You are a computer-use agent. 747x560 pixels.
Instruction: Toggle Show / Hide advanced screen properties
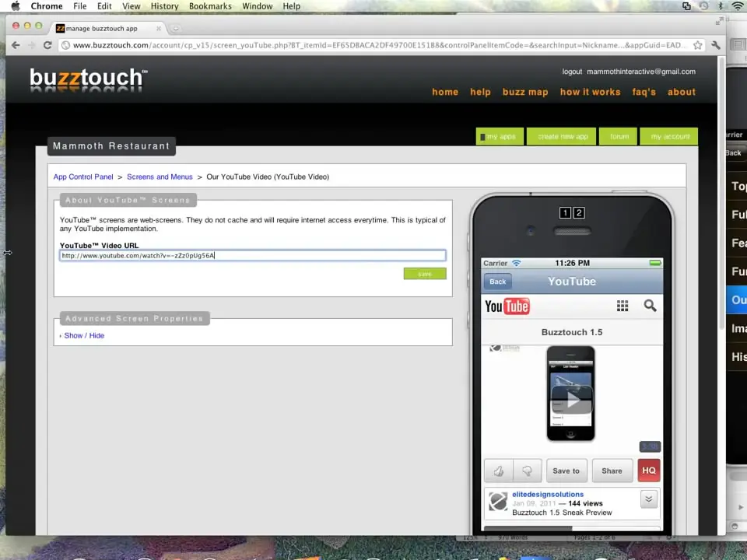point(84,336)
